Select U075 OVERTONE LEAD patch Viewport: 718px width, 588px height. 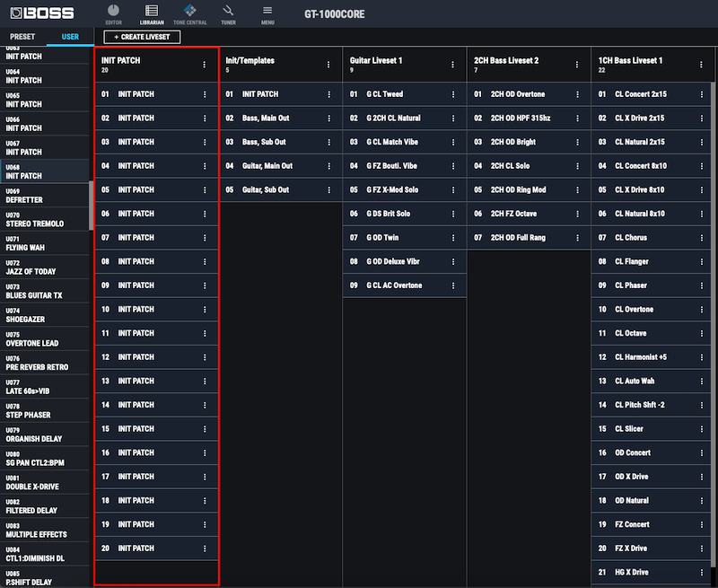(44, 338)
